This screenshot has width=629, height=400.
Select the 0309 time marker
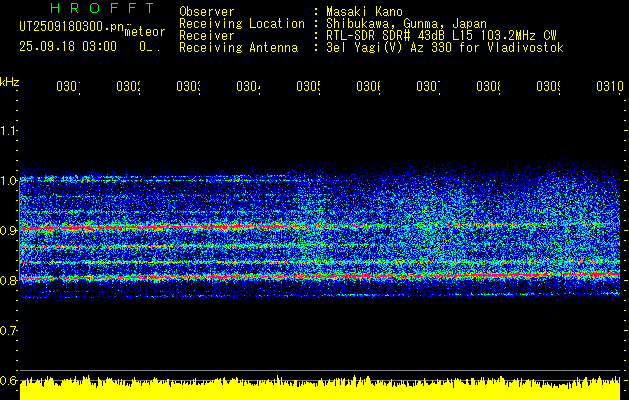point(549,86)
